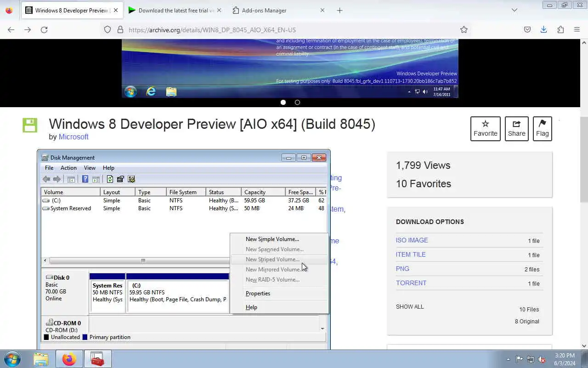Viewport: 588px width, 368px height.
Task: Click Disk Management toolbar Forward arrow
Action: pos(57,179)
